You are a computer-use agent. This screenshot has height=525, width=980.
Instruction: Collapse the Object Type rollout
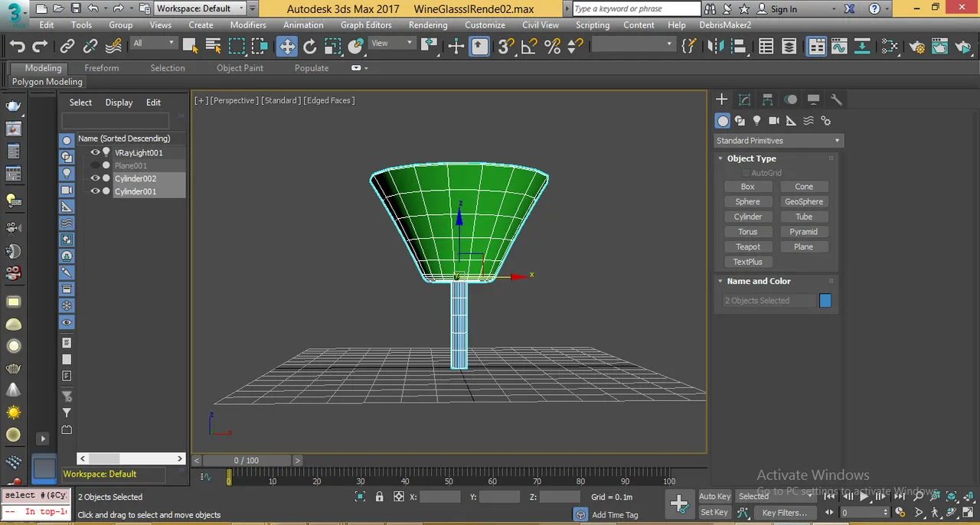(x=720, y=158)
